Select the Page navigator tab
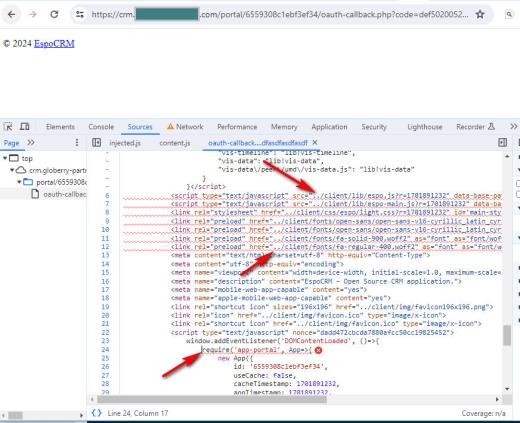This screenshot has height=423, width=520. point(11,143)
